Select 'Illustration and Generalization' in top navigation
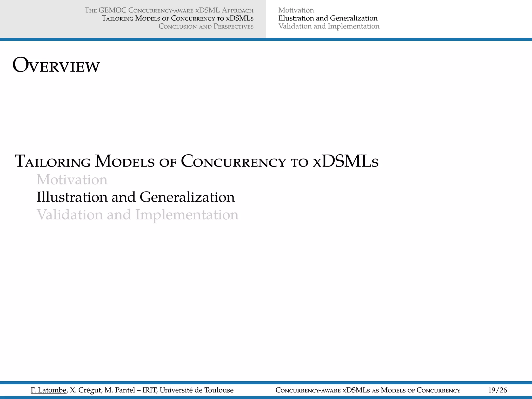The width and height of the screenshot is (532, 399). [328, 18]
